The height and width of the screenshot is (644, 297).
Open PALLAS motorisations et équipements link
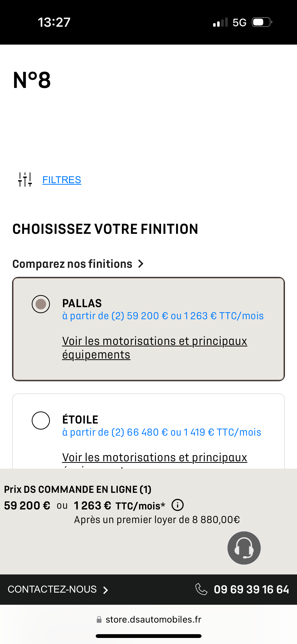[154, 348]
